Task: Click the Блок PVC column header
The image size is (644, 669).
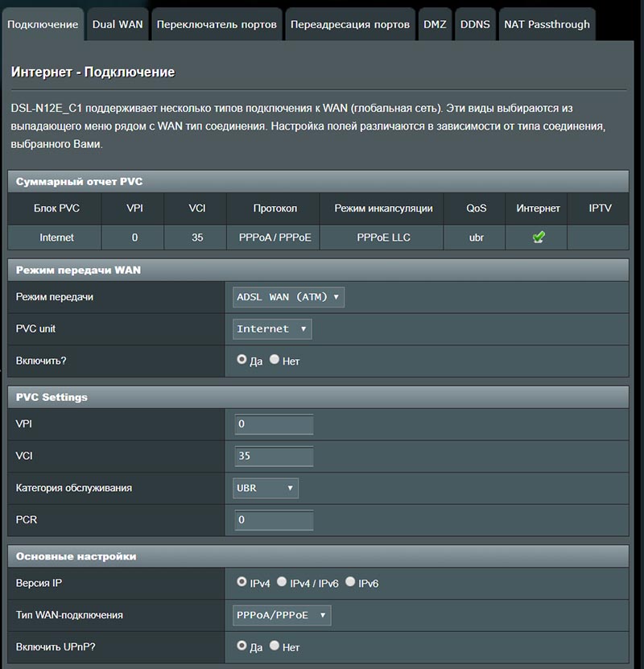Action: tap(56, 209)
